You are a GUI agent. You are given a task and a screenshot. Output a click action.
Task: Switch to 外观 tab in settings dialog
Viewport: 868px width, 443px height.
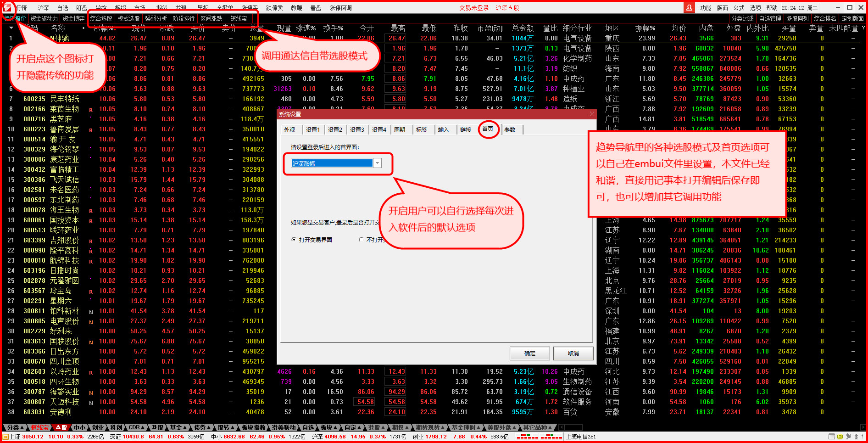tap(289, 130)
